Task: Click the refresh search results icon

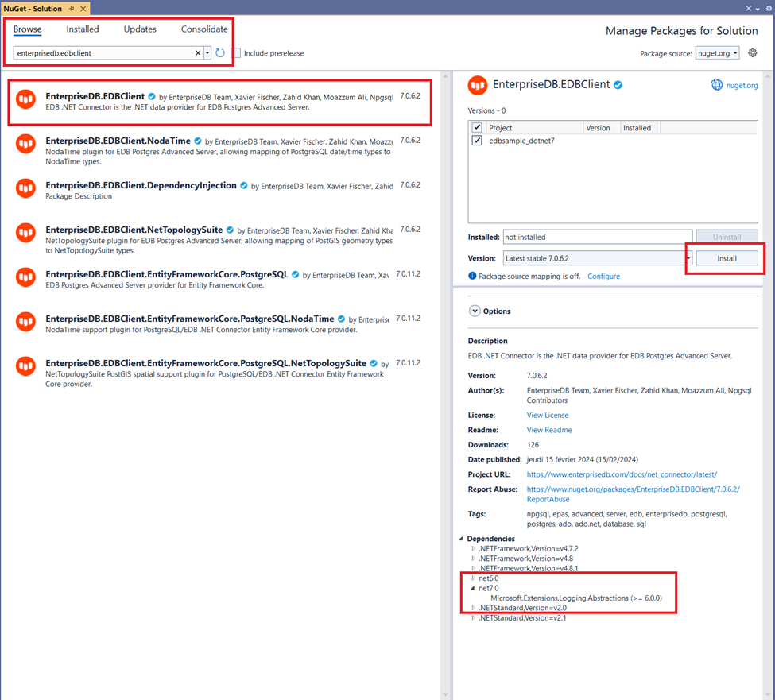Action: pos(220,53)
